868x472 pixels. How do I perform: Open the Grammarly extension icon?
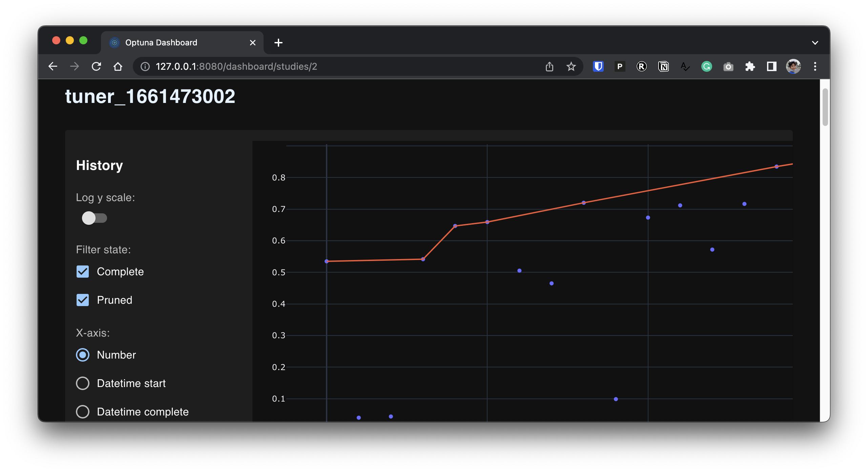click(x=706, y=66)
